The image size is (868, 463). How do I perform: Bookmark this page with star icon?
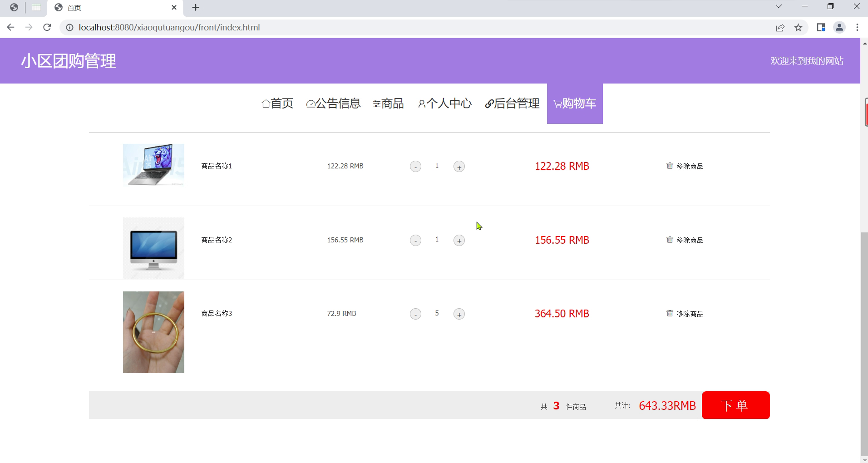[798, 28]
